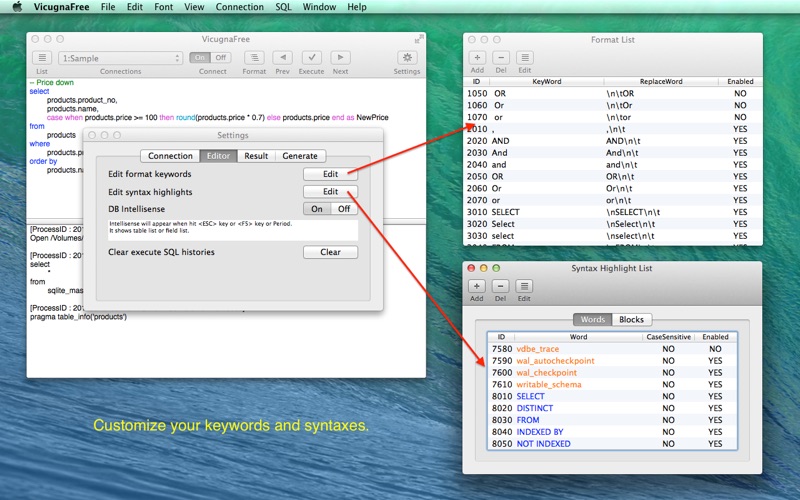Turn DB Intellisense Off
This screenshot has height=500, width=800.
coord(344,209)
